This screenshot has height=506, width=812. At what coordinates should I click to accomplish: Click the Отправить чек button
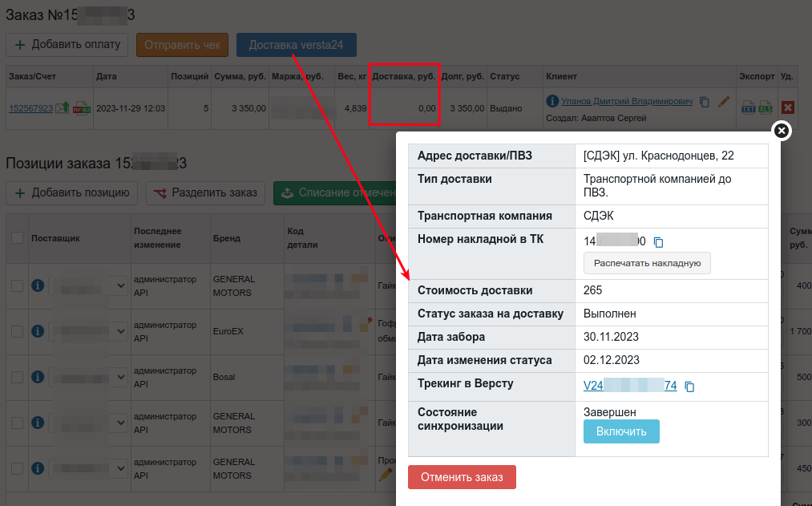pyautogui.click(x=182, y=45)
